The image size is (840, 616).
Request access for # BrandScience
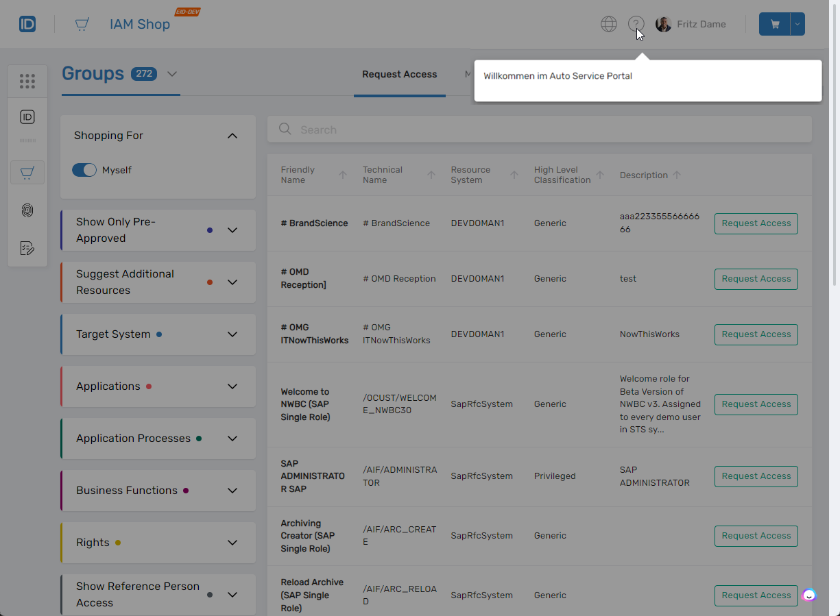756,223
